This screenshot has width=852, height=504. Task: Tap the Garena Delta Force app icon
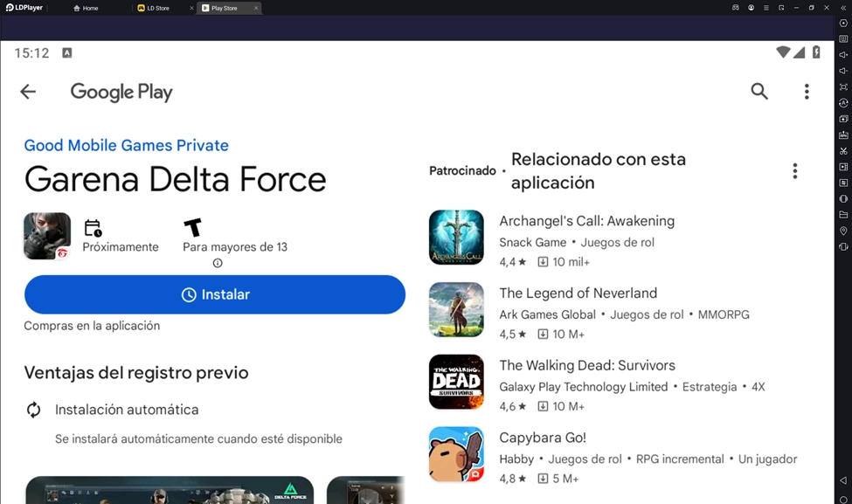(x=47, y=236)
